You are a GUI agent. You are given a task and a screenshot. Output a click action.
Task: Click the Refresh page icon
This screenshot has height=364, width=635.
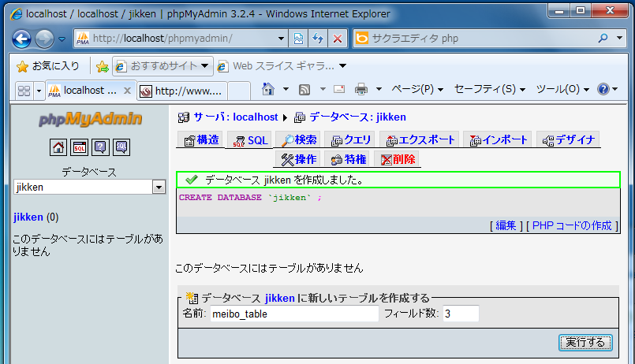click(319, 39)
